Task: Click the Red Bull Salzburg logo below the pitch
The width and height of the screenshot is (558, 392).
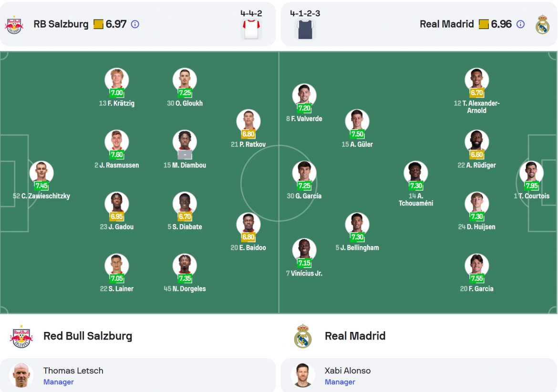Action: [x=21, y=336]
